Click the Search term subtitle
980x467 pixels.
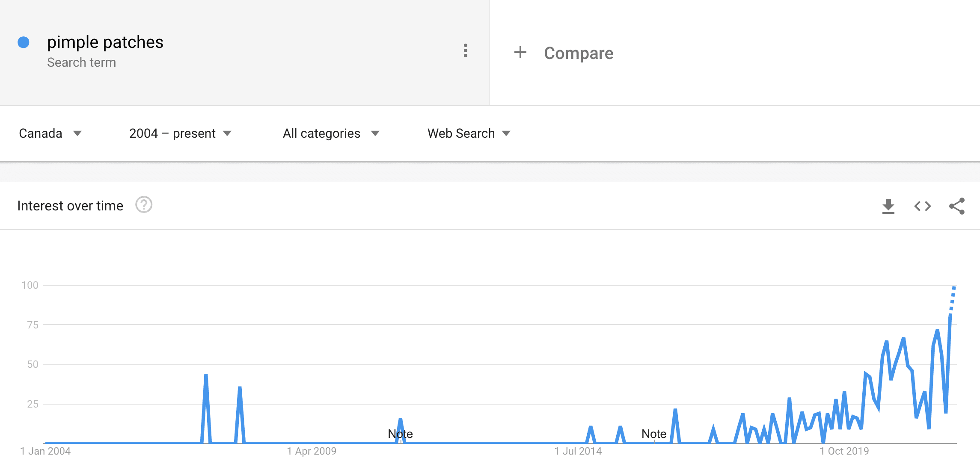81,62
